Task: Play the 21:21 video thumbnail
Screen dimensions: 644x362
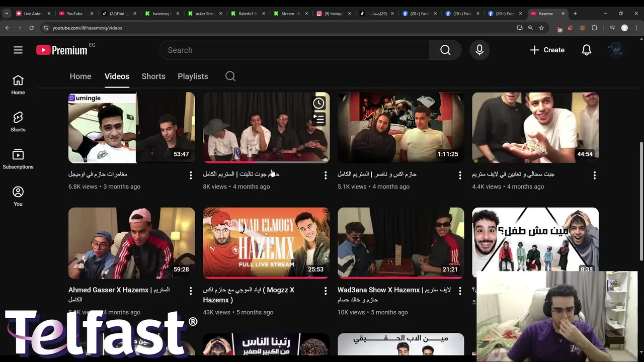Action: tap(400, 243)
